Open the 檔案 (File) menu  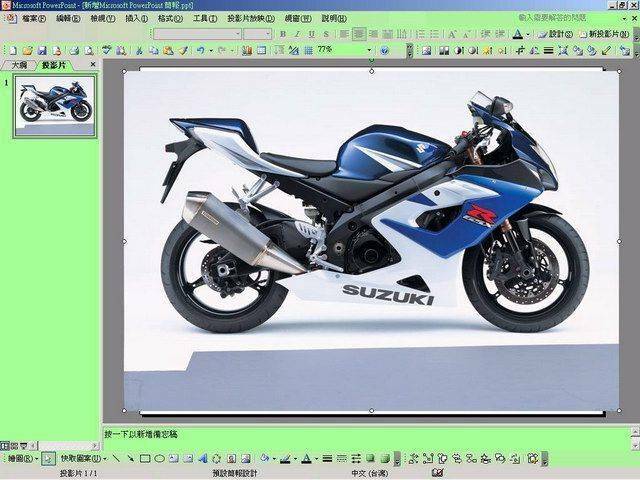tap(34, 18)
